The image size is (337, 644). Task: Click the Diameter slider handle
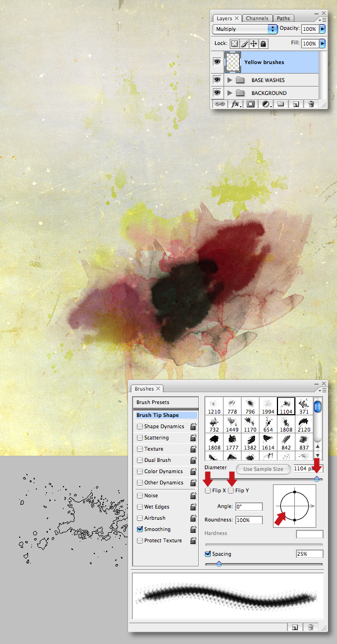pyautogui.click(x=316, y=479)
